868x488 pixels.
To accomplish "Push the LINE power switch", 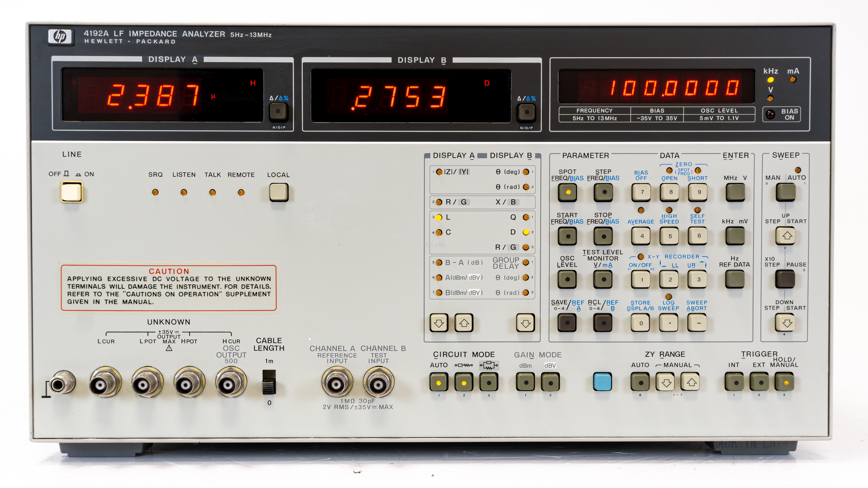I will click(x=72, y=192).
